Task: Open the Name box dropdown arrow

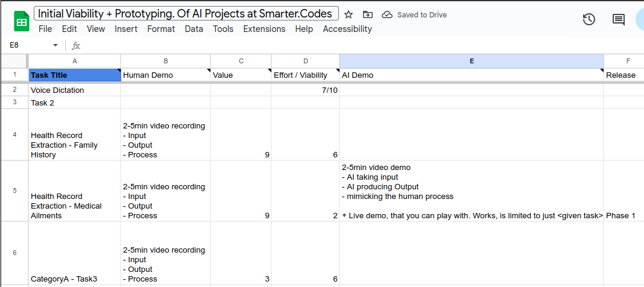Action: click(55, 45)
